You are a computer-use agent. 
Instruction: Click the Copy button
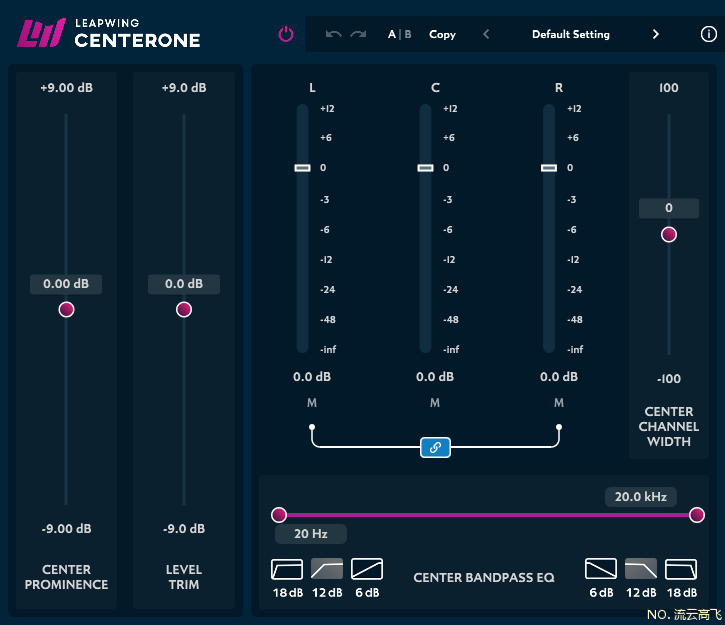pyautogui.click(x=442, y=34)
